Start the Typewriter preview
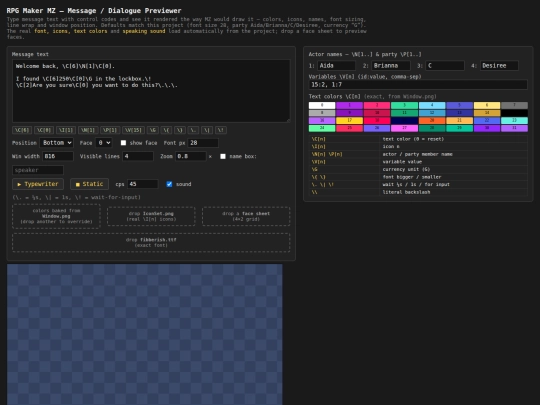 pos(38,184)
